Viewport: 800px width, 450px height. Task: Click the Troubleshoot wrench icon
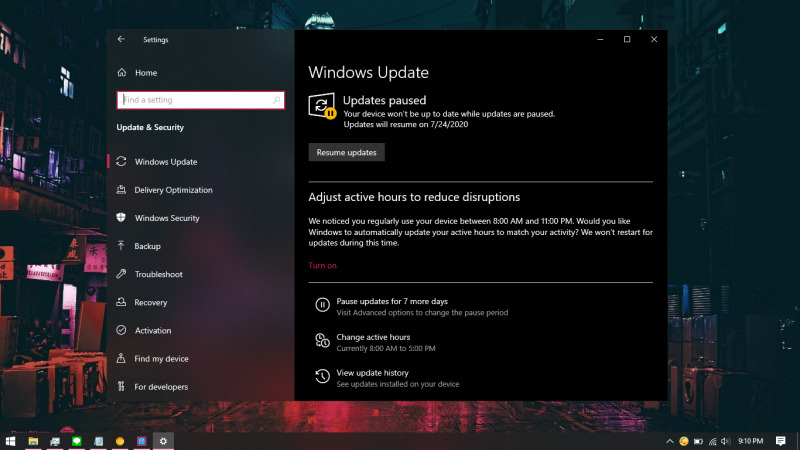(121, 273)
